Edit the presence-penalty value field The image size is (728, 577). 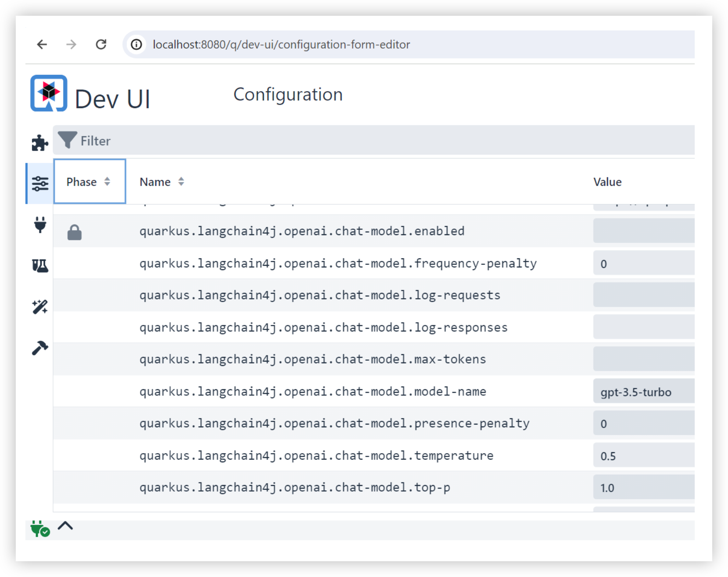[644, 423]
